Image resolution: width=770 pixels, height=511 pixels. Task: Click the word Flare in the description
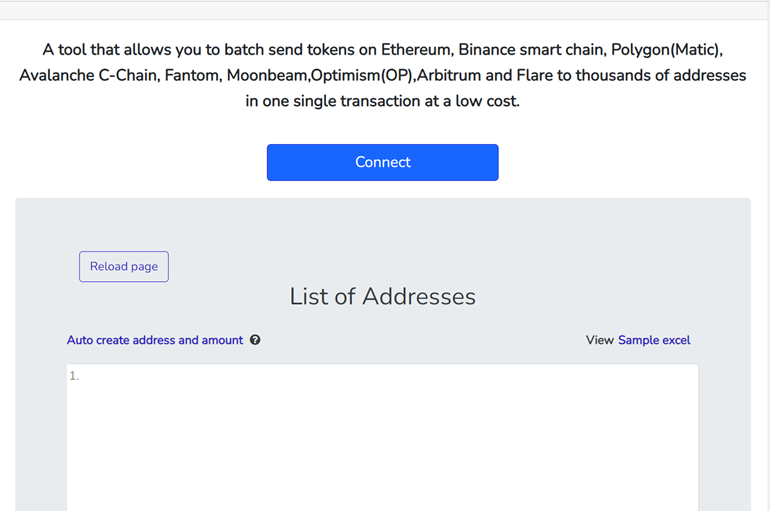click(534, 75)
